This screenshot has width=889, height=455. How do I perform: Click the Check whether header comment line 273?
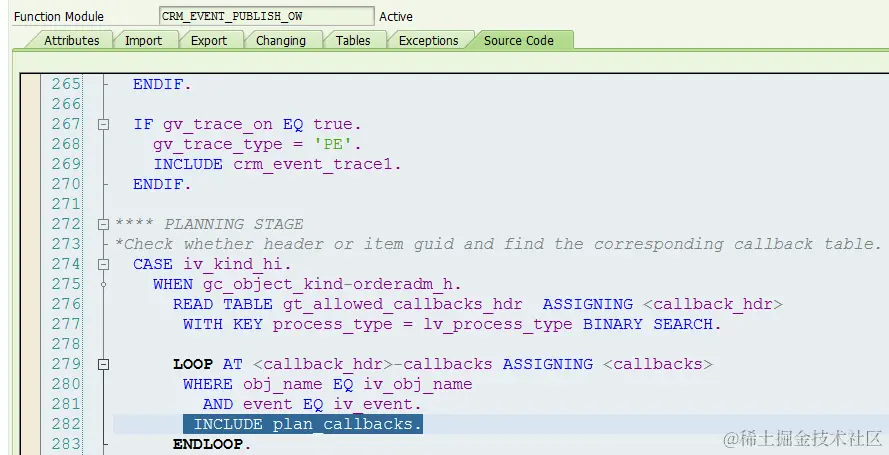[498, 244]
